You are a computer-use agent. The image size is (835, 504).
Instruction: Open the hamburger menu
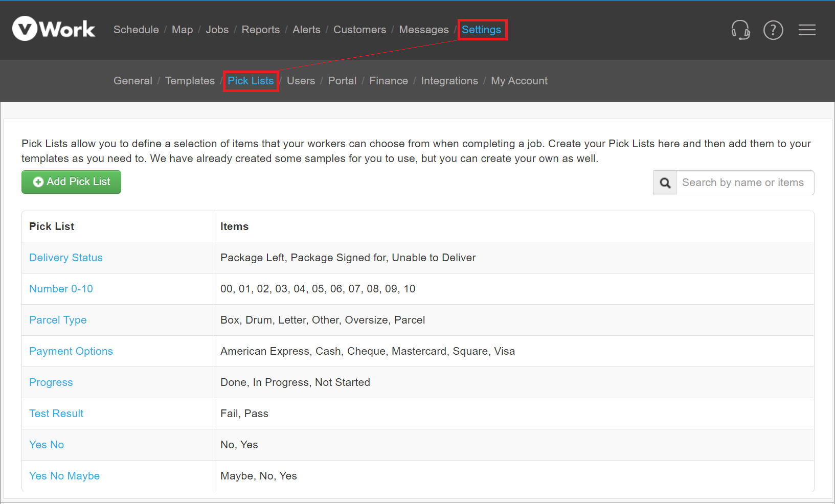pos(807,30)
